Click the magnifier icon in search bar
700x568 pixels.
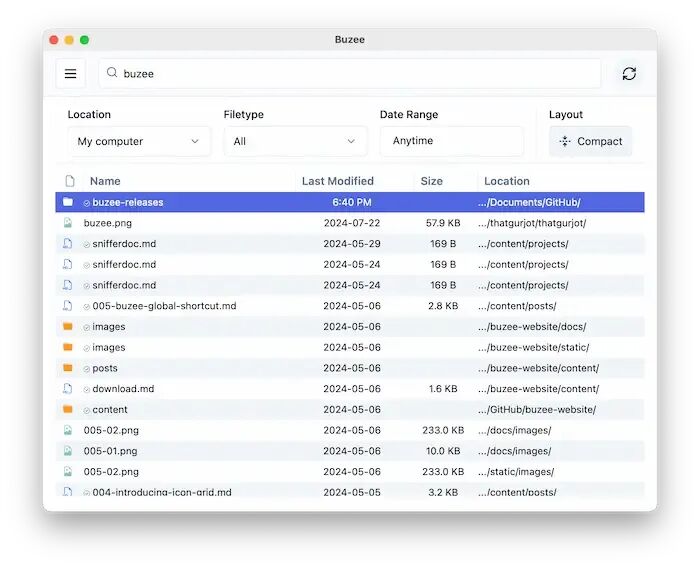coord(112,72)
